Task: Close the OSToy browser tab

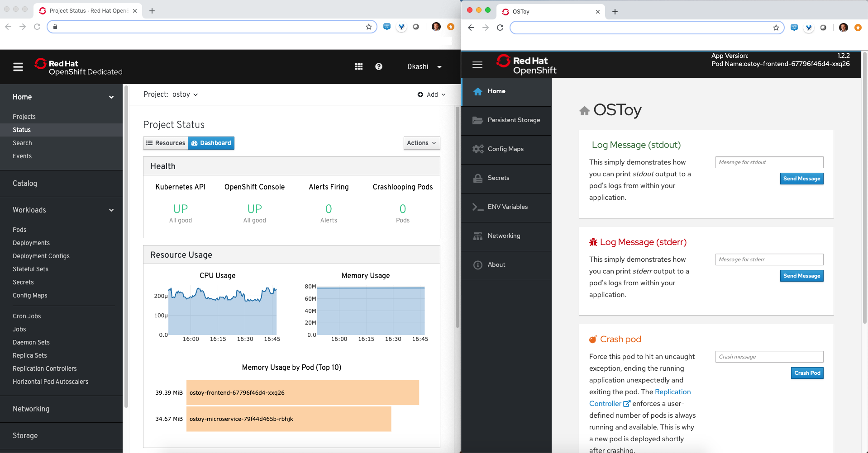Action: pyautogui.click(x=598, y=12)
